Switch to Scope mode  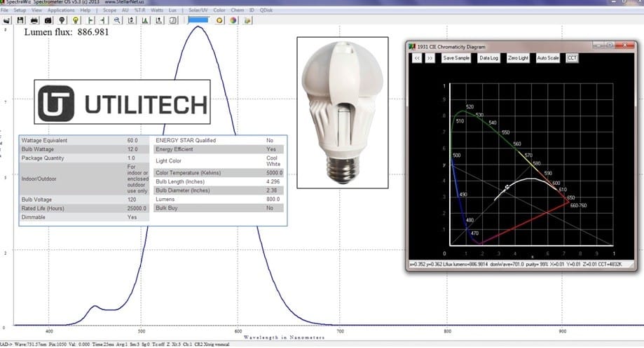109,10
